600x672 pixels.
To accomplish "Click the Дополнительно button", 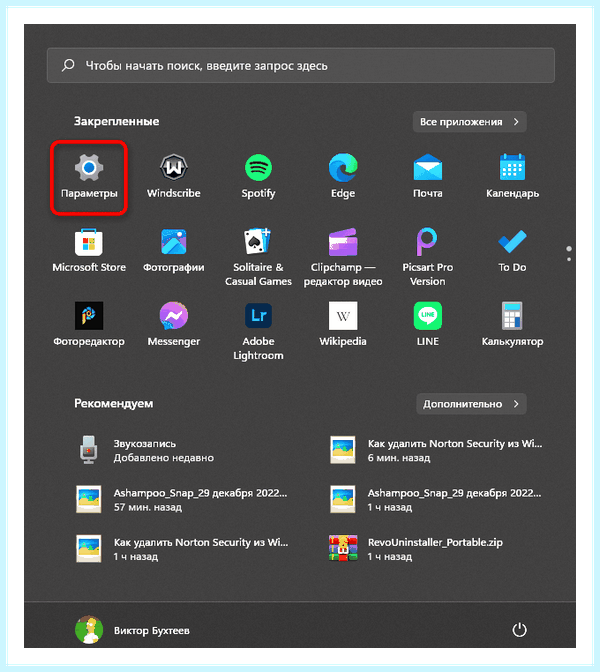I will (x=471, y=404).
